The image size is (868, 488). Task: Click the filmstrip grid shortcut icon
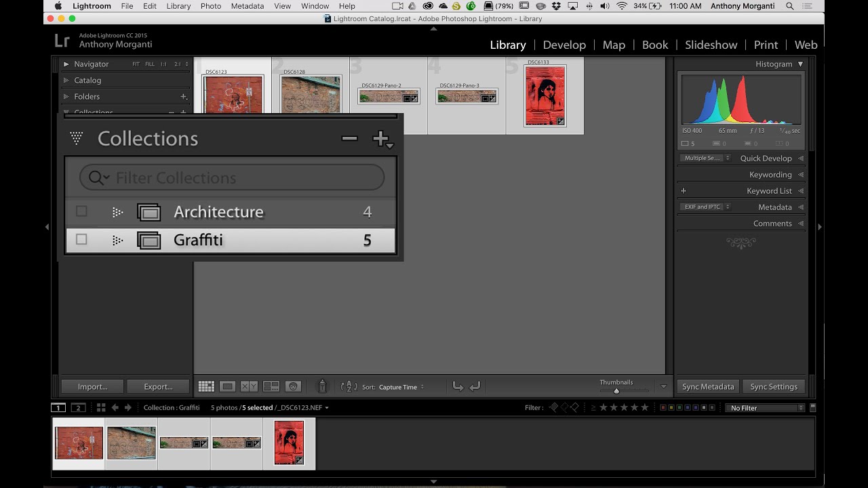(x=101, y=407)
